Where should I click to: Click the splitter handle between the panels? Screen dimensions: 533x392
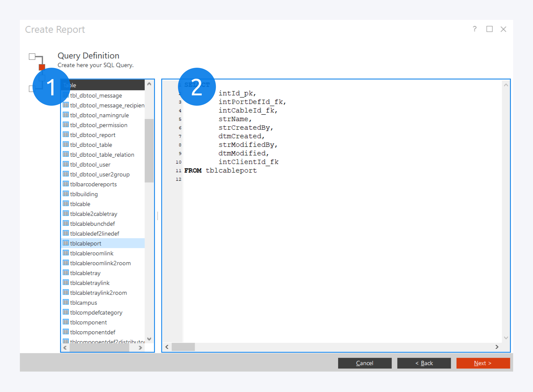pos(158,216)
